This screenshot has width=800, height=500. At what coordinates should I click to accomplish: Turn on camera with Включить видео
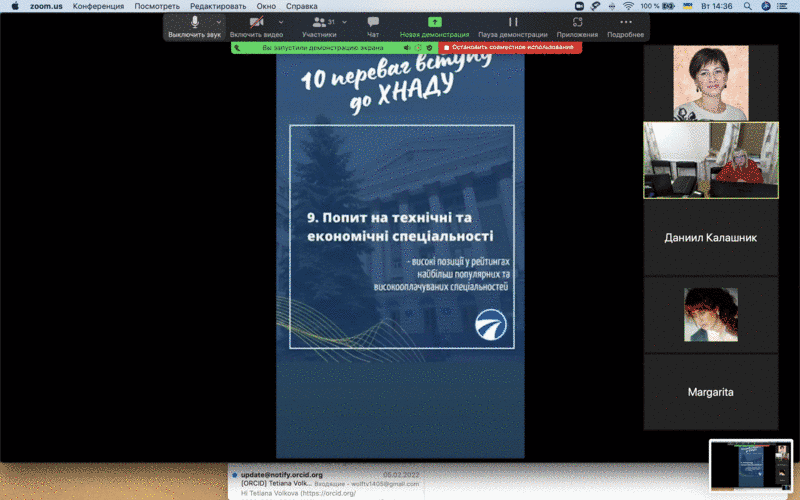[256, 27]
